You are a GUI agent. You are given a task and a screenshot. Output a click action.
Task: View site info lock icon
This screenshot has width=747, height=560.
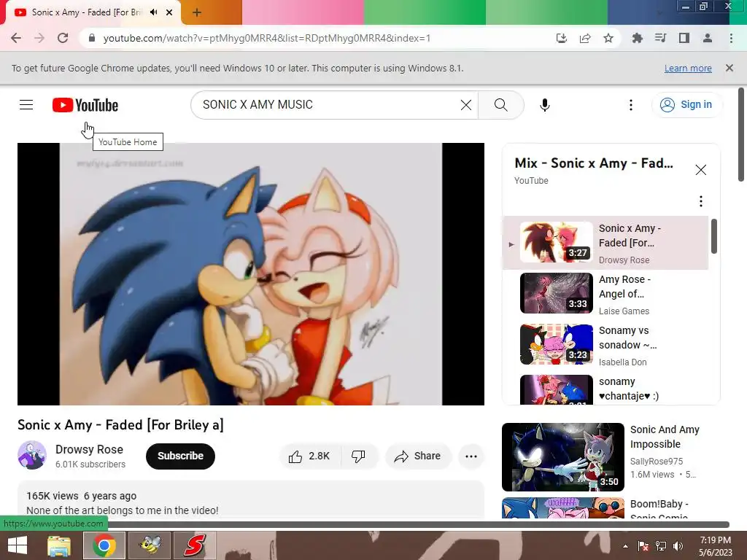(91, 38)
